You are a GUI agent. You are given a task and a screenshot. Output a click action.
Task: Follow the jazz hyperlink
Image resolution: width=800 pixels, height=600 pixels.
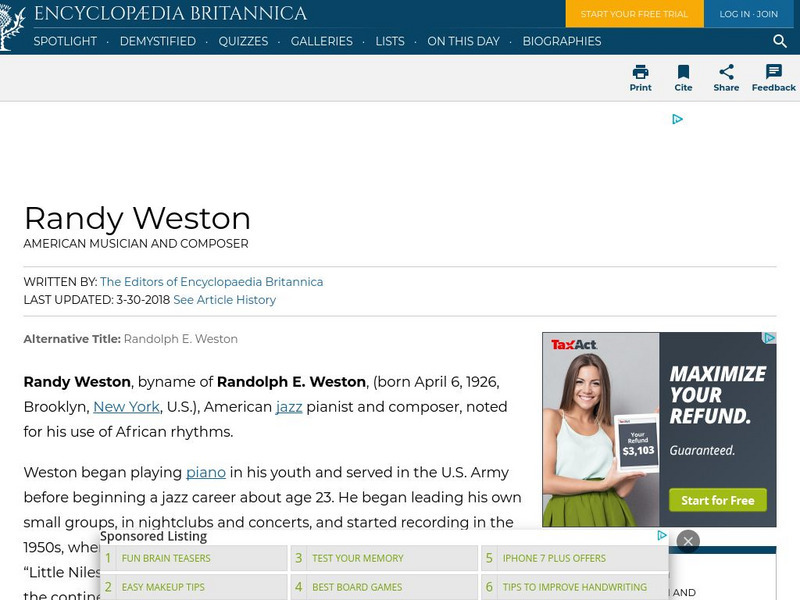289,407
